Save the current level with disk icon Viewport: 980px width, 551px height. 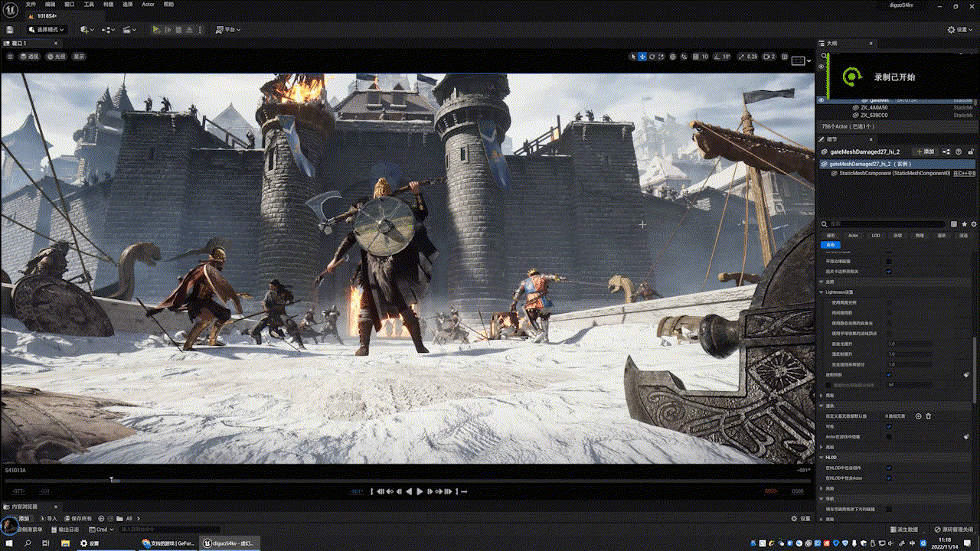click(10, 30)
